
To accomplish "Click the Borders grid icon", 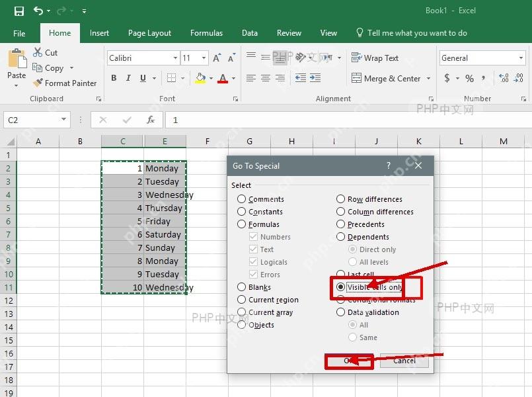I will [171, 78].
